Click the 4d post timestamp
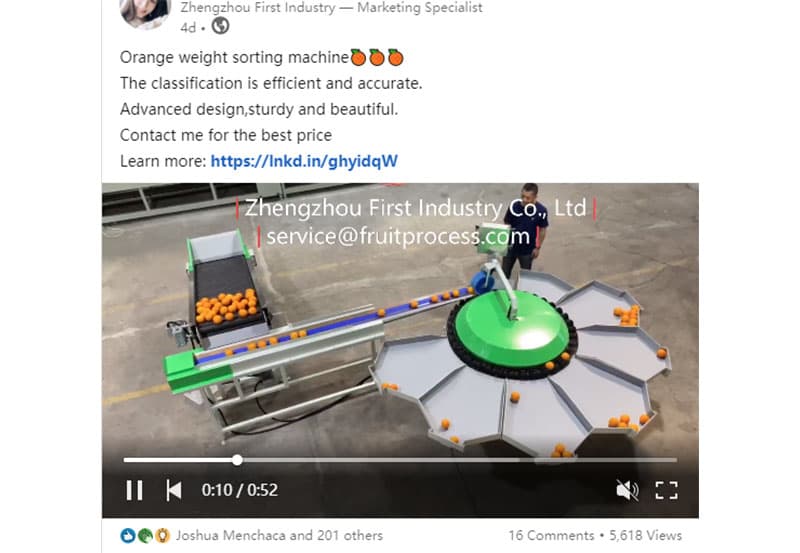The image size is (800, 553). [x=188, y=28]
